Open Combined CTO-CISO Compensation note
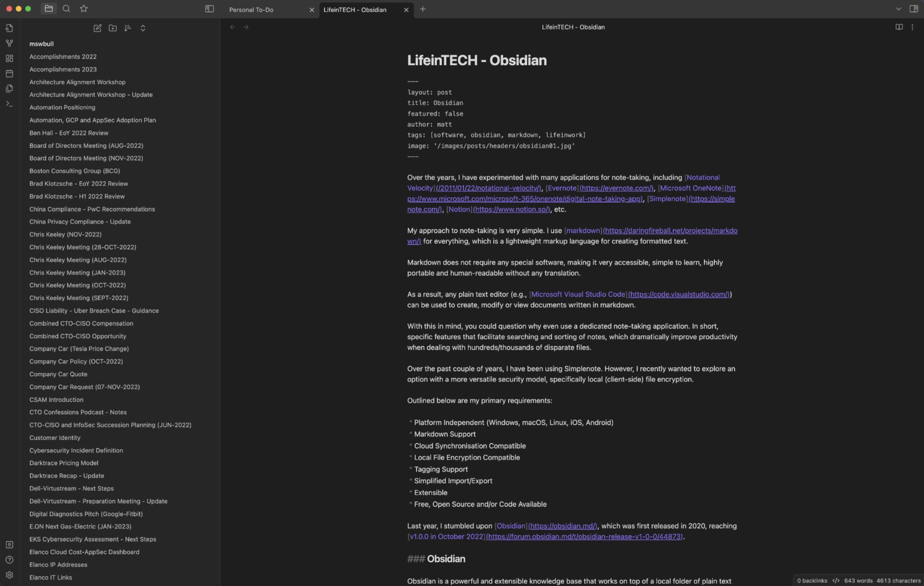 coord(81,323)
